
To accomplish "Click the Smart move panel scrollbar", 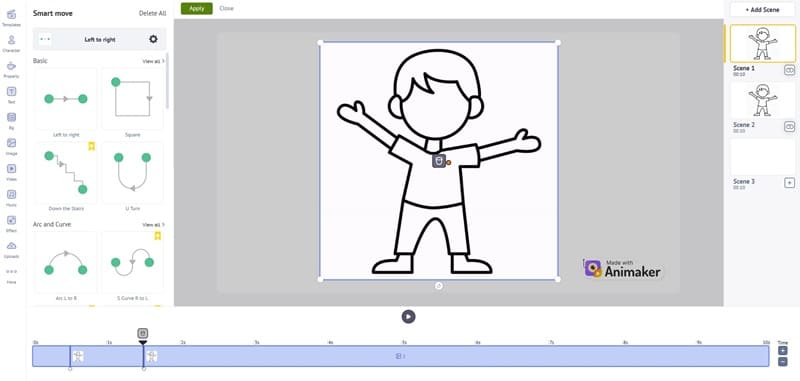I will click(167, 81).
